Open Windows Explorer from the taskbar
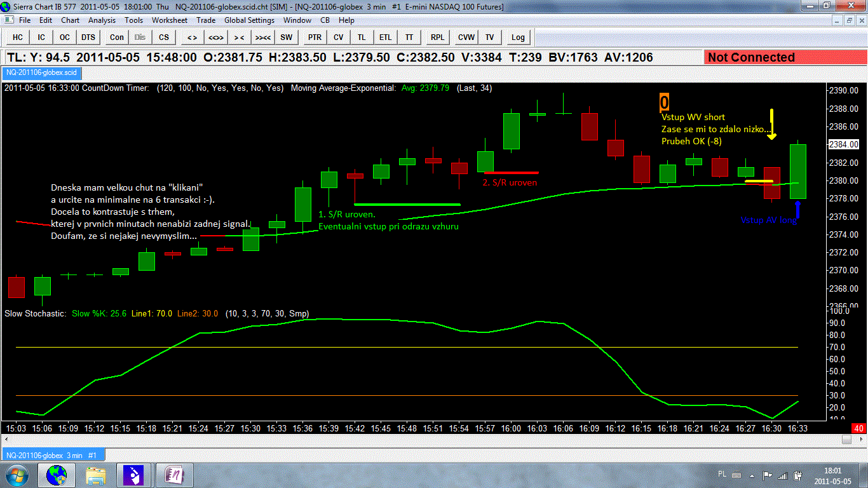 95,475
